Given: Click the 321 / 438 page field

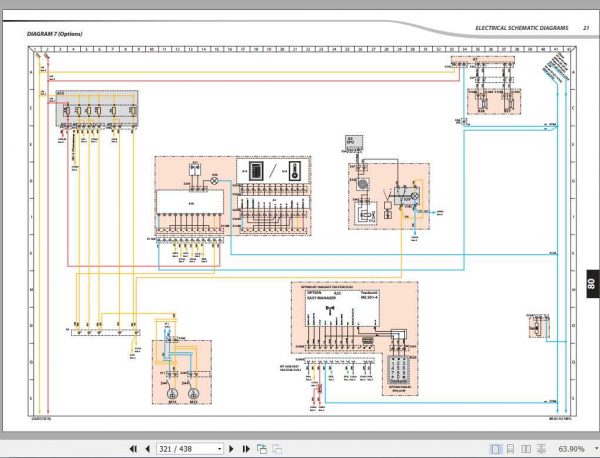Looking at the screenshot, I should point(177,449).
